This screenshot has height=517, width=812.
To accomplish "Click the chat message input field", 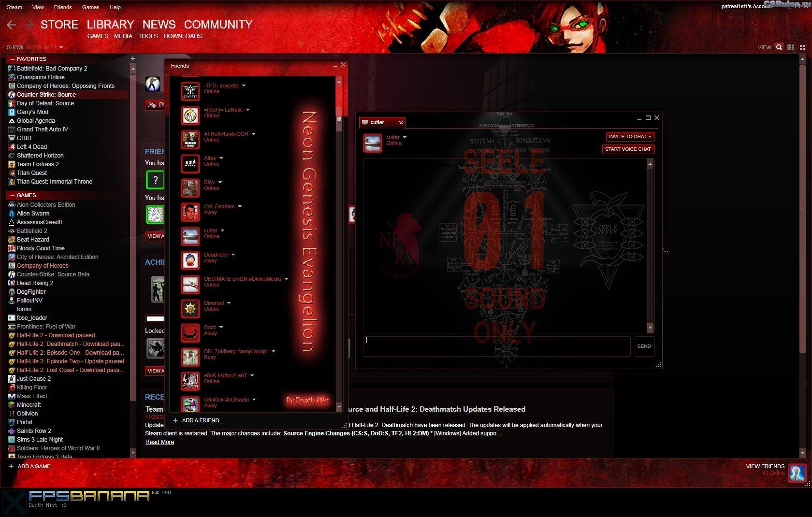I will pyautogui.click(x=496, y=346).
